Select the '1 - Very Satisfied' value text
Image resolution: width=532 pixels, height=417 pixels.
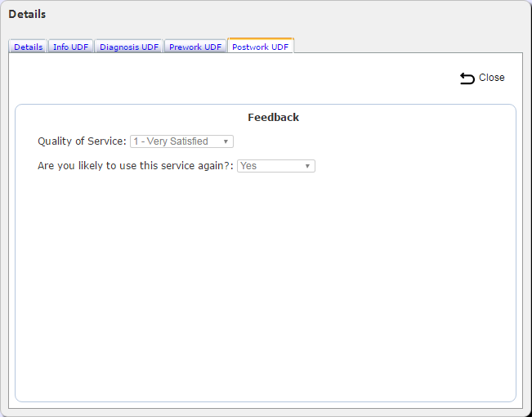coord(171,141)
